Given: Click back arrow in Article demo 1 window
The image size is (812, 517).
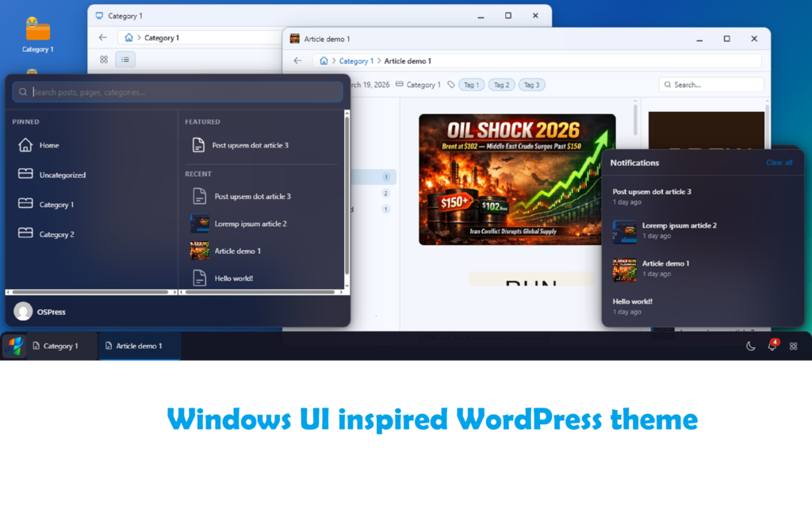Looking at the screenshot, I should (297, 61).
